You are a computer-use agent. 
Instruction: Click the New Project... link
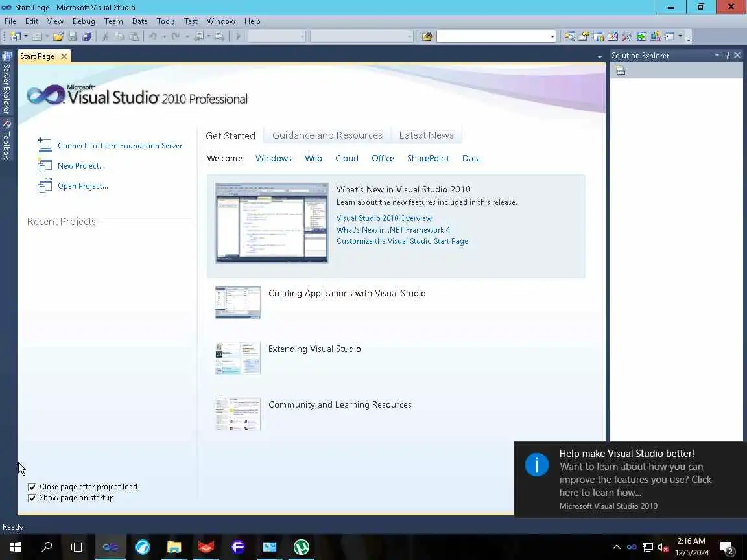pyautogui.click(x=81, y=166)
